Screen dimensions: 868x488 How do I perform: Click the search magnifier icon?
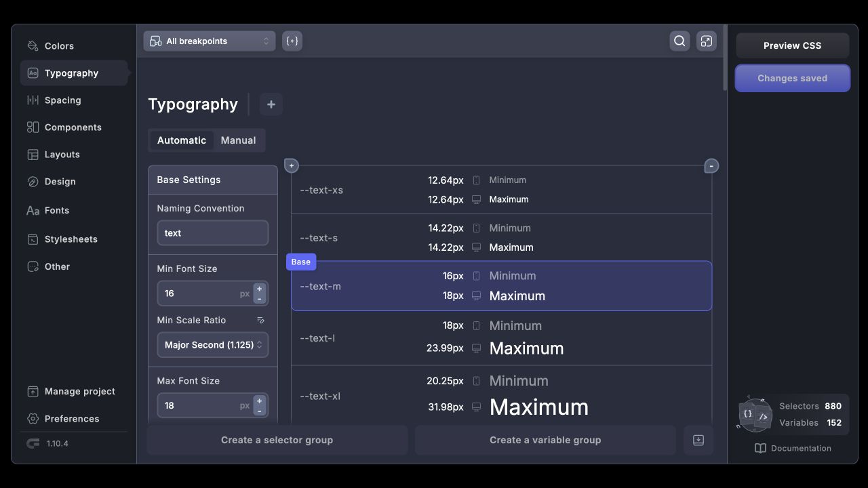679,41
